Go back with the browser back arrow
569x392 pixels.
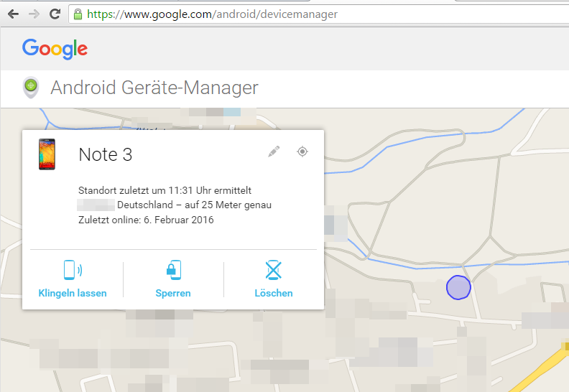pyautogui.click(x=13, y=14)
